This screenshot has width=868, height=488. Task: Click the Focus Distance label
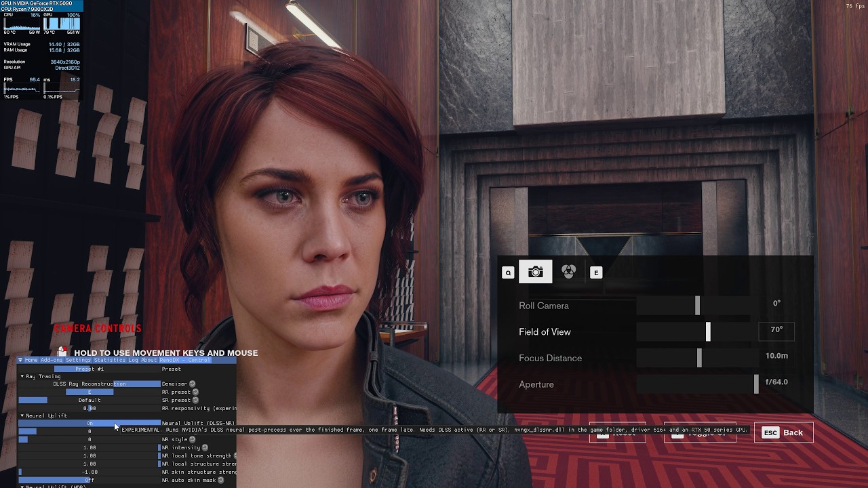pos(550,358)
